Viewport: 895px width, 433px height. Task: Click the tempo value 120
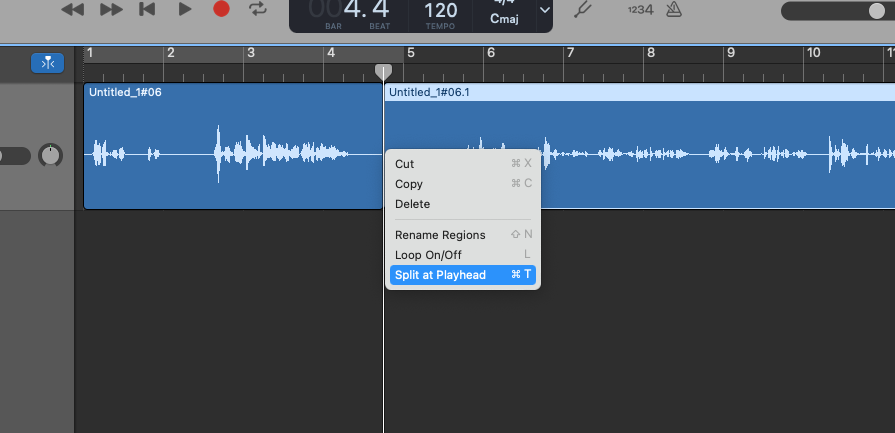point(441,10)
